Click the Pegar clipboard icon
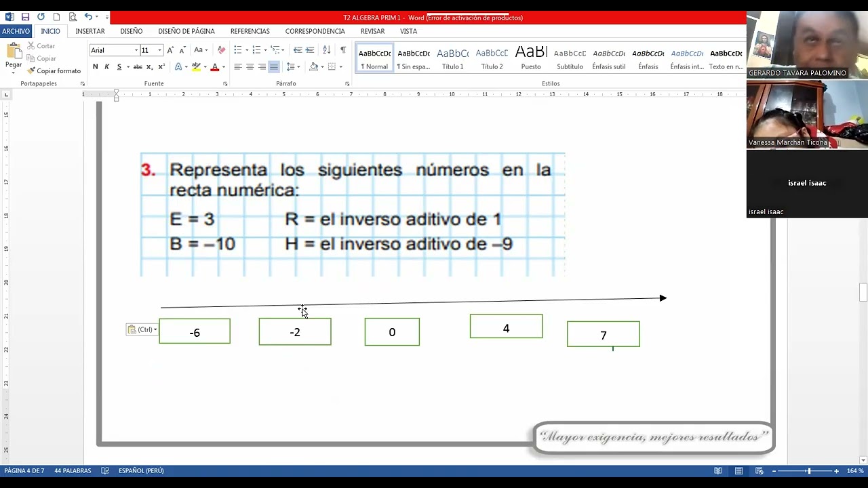 [14, 52]
